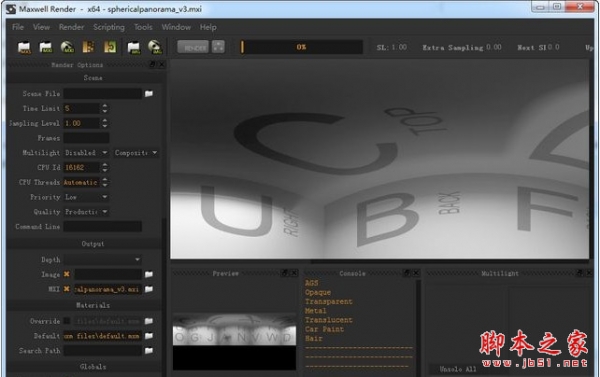Viewport: 600px width, 377px height.
Task: Open the File menu
Action: click(x=18, y=27)
